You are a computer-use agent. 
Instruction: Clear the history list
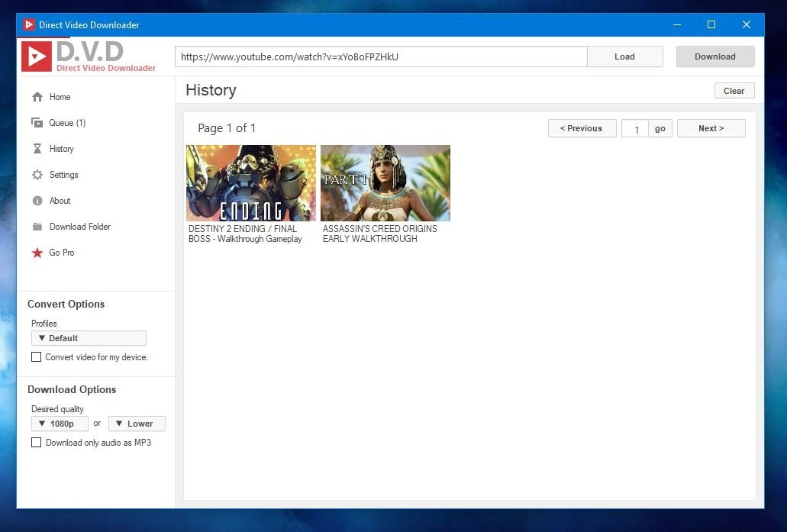[x=734, y=91]
